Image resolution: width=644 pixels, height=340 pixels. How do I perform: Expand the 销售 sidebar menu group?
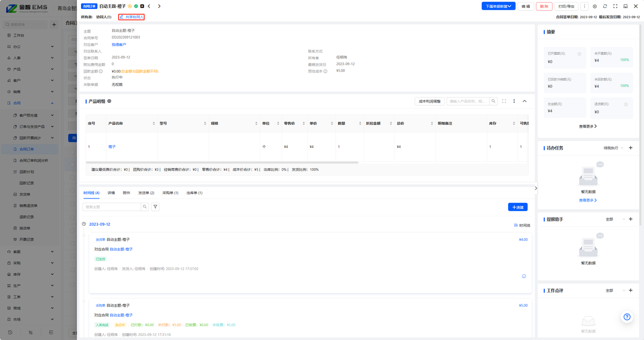(x=29, y=92)
